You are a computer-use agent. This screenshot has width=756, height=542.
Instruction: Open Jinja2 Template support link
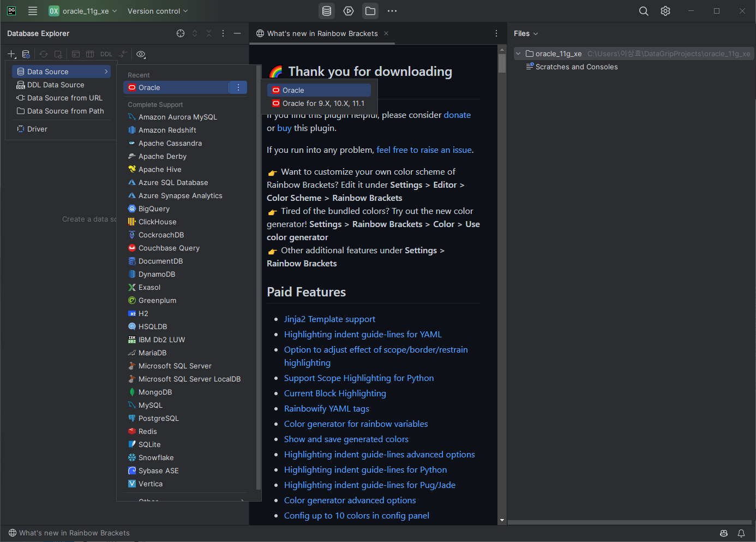point(329,319)
